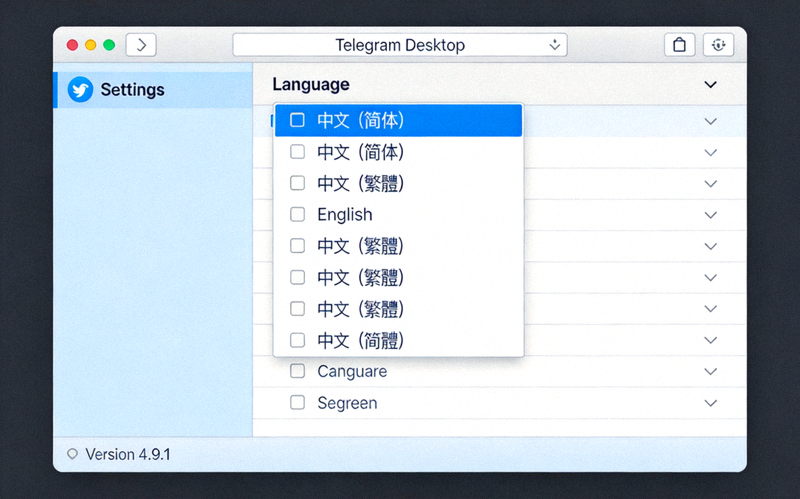The width and height of the screenshot is (800, 499).
Task: Click the Canguare label
Action: (352, 371)
